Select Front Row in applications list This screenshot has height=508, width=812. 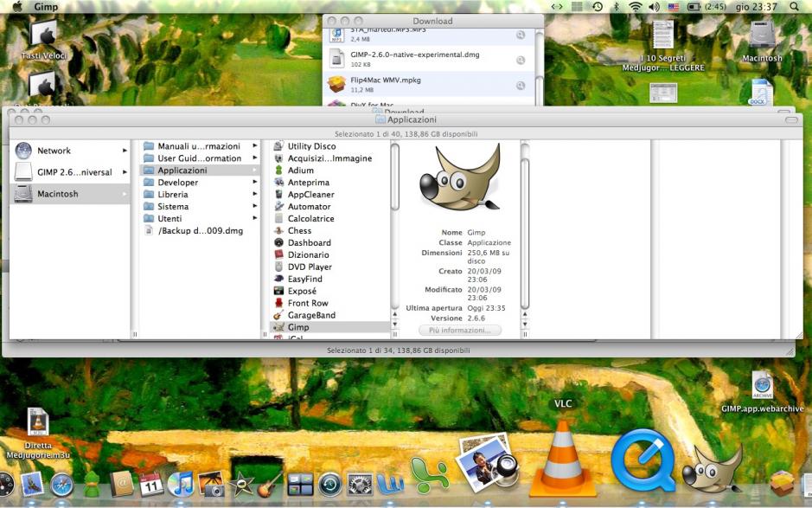pyautogui.click(x=329, y=303)
